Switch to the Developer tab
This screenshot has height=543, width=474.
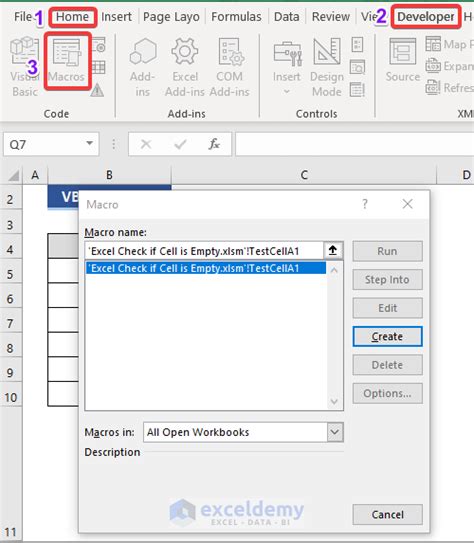point(426,17)
